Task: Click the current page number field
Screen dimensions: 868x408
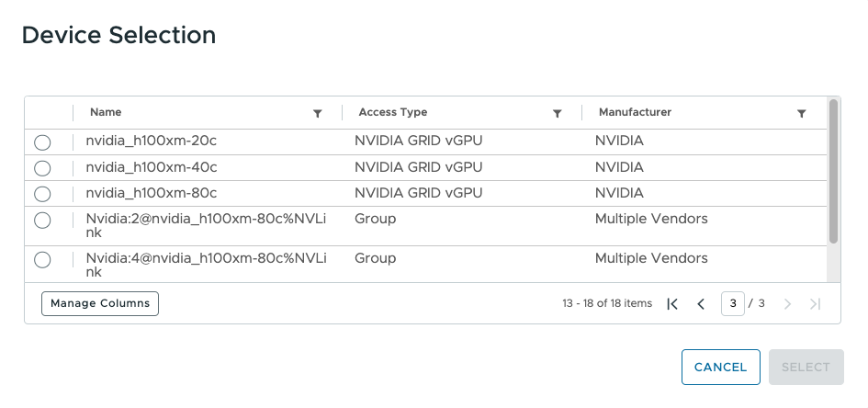Action: [732, 304]
